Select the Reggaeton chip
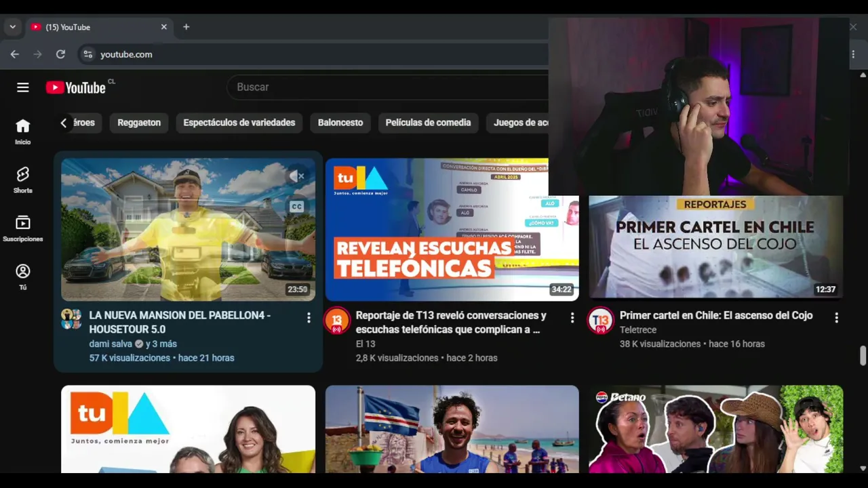This screenshot has width=868, height=488. point(139,123)
